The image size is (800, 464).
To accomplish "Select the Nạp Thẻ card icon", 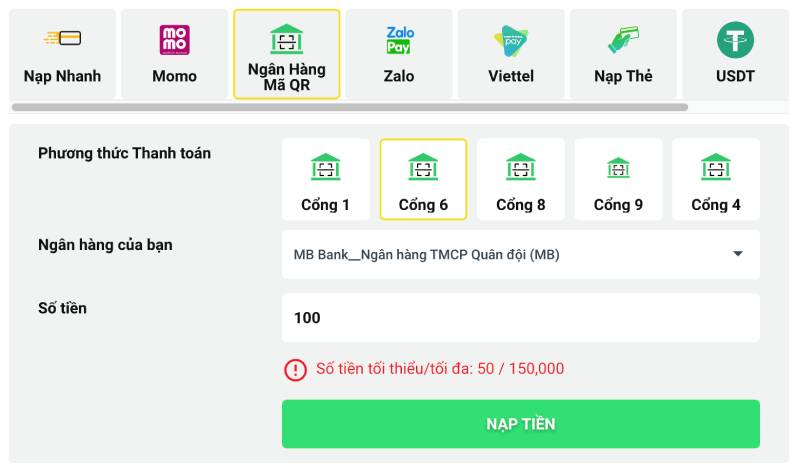I will pos(623,39).
